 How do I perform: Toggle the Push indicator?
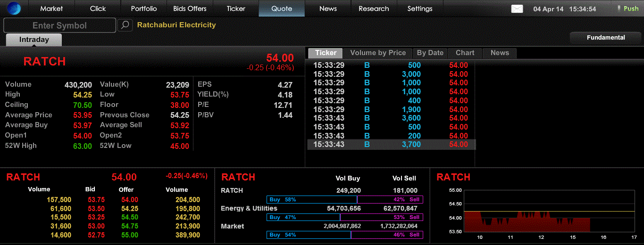click(x=627, y=8)
